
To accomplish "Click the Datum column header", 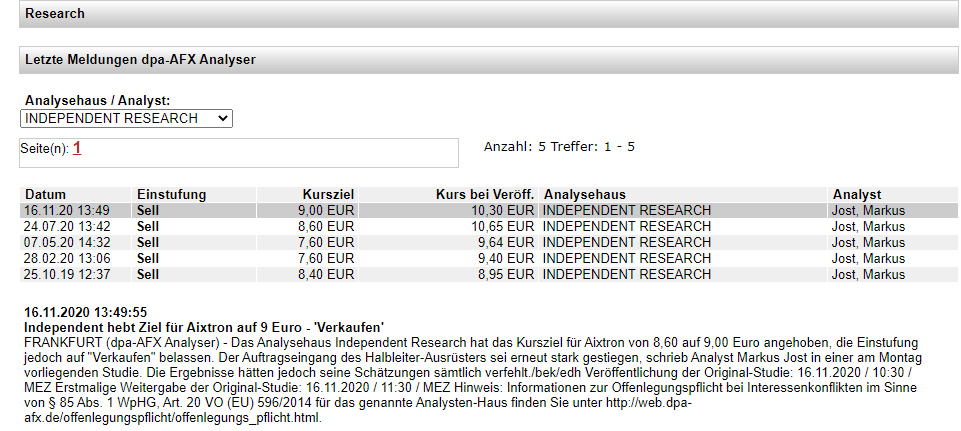I will click(45, 194).
